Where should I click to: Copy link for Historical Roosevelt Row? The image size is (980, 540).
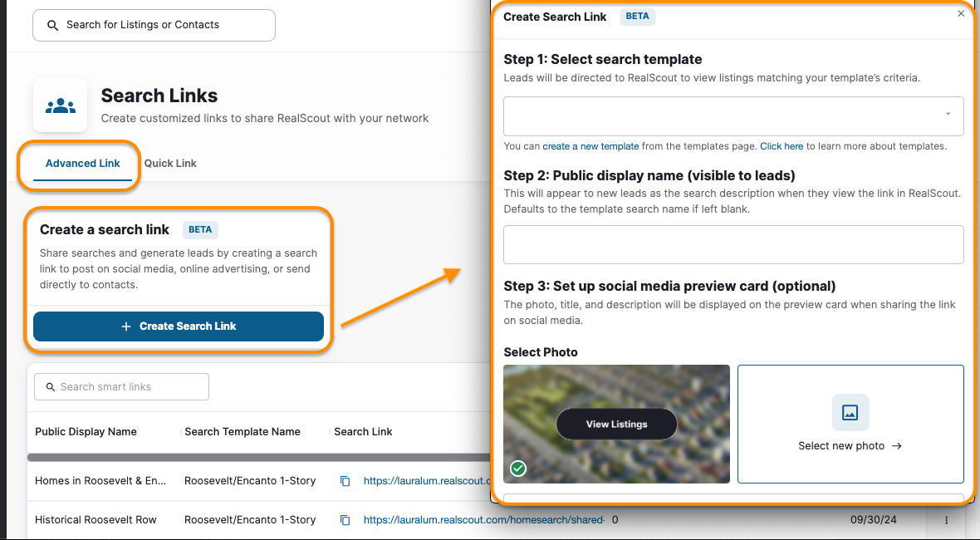tap(345, 519)
